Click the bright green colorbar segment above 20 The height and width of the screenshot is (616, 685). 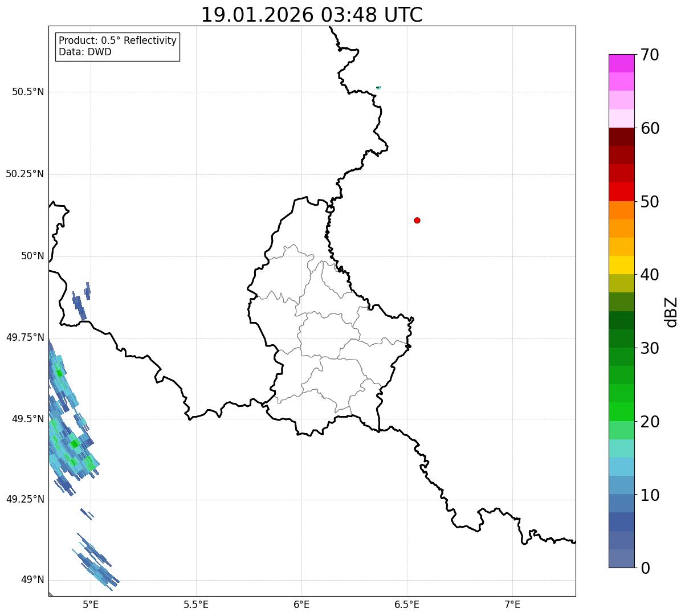click(x=621, y=411)
